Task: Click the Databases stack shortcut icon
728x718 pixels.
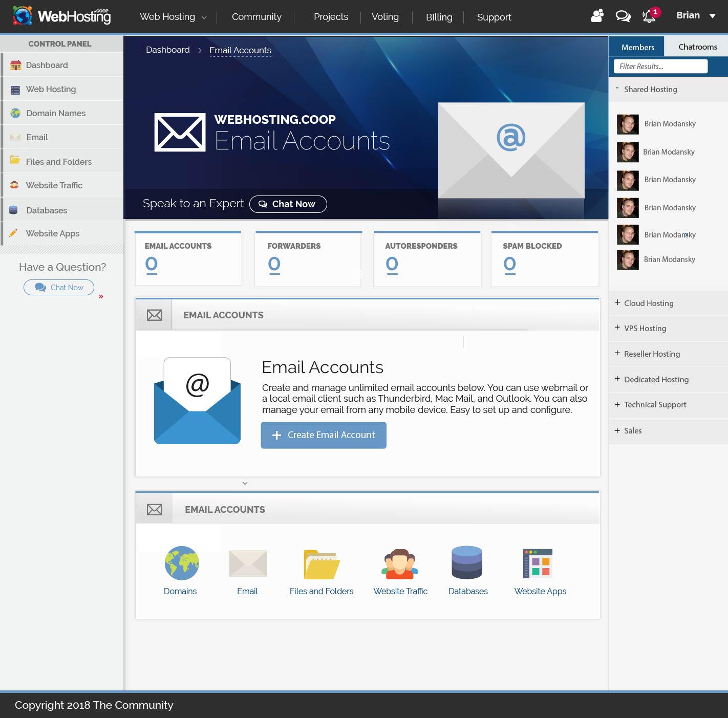Action: (x=467, y=562)
